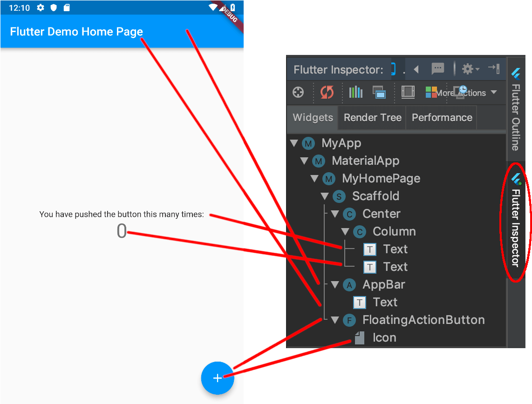
Task: Hide the Flutter Inspector panel with arrow-bar icon
Action: click(x=494, y=68)
